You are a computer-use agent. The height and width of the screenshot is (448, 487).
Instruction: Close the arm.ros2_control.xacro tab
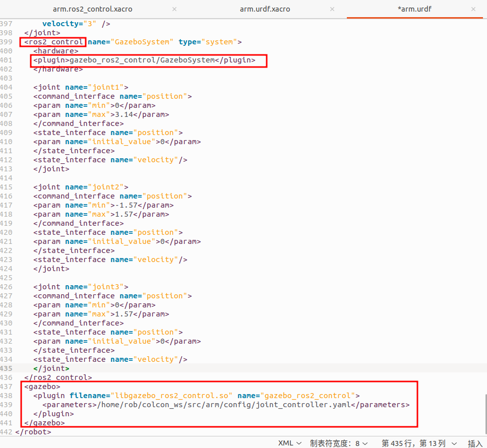point(174,9)
